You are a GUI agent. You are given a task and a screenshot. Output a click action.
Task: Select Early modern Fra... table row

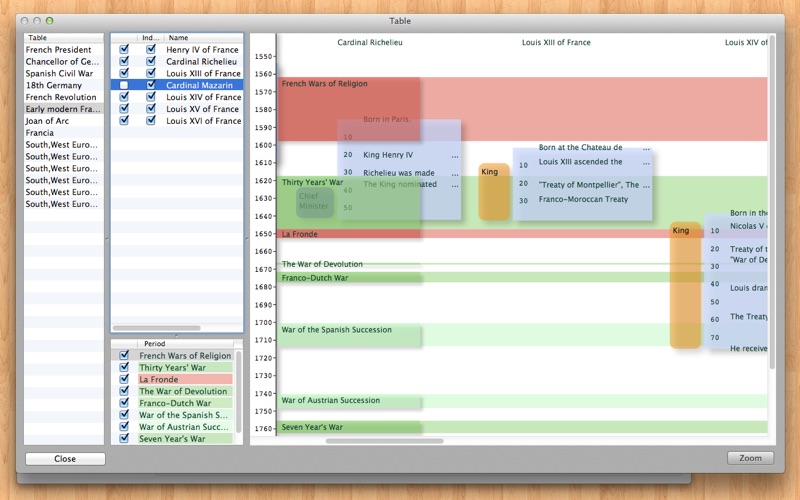(64, 109)
